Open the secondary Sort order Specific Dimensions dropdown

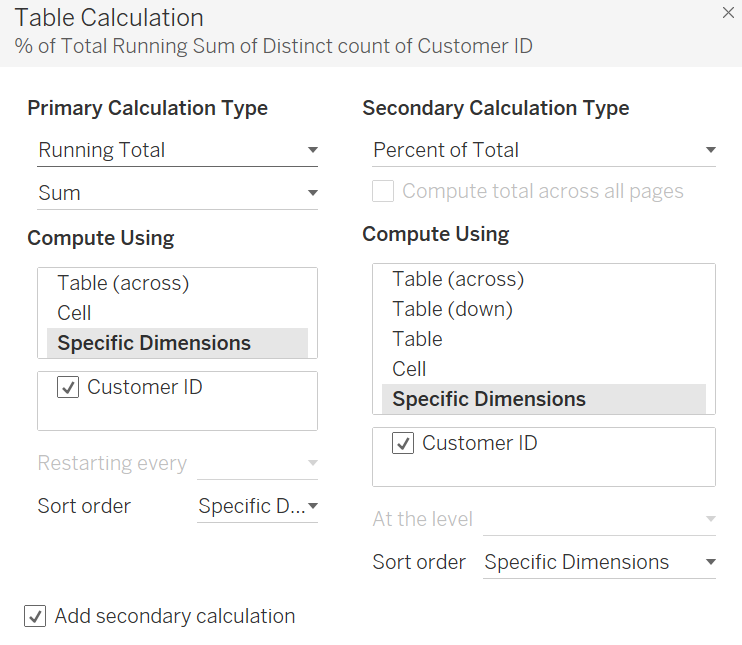pyautogui.click(x=599, y=562)
